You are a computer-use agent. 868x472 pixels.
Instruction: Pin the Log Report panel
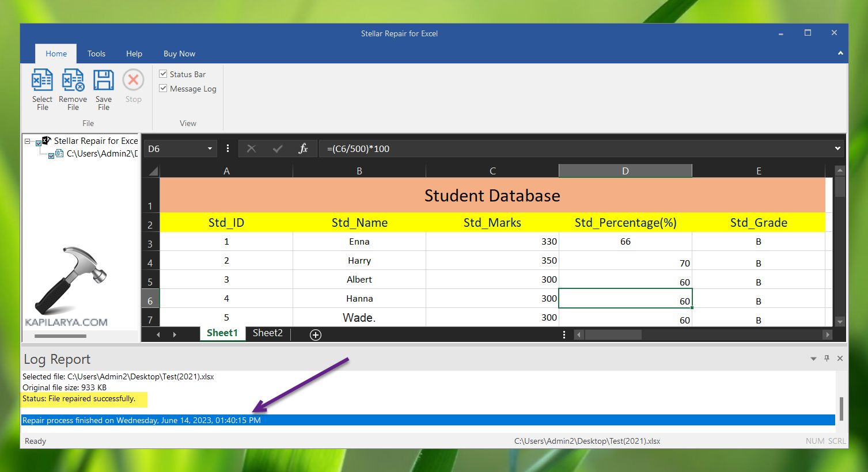click(827, 358)
